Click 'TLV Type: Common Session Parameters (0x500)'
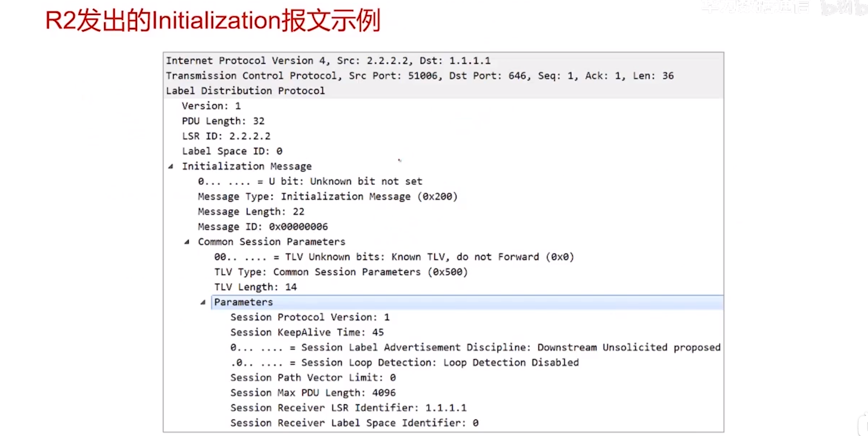 coord(341,272)
